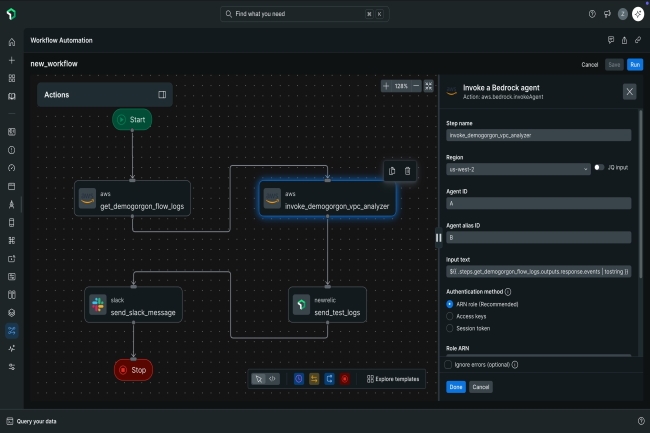Toggle the JQ input switch

pos(599,168)
